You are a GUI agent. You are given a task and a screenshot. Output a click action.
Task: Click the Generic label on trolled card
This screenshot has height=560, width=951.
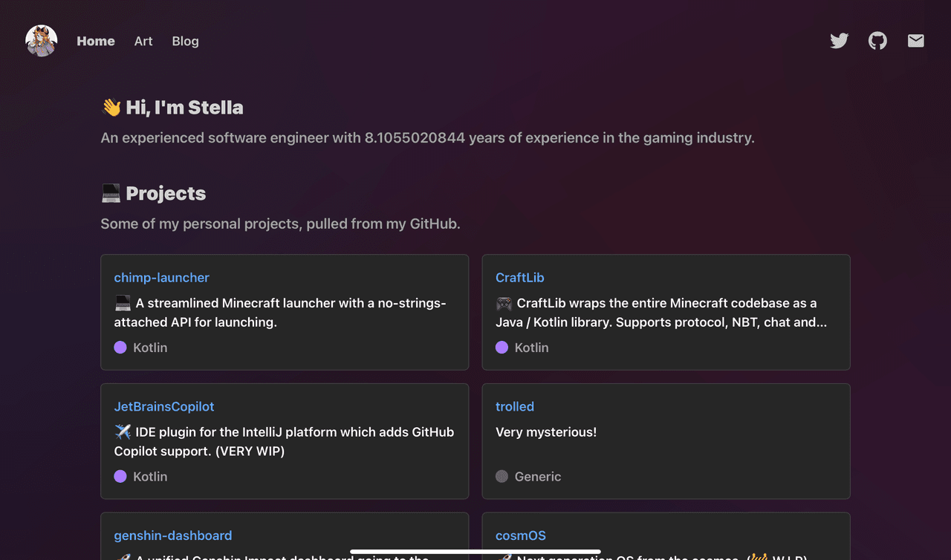tap(538, 477)
